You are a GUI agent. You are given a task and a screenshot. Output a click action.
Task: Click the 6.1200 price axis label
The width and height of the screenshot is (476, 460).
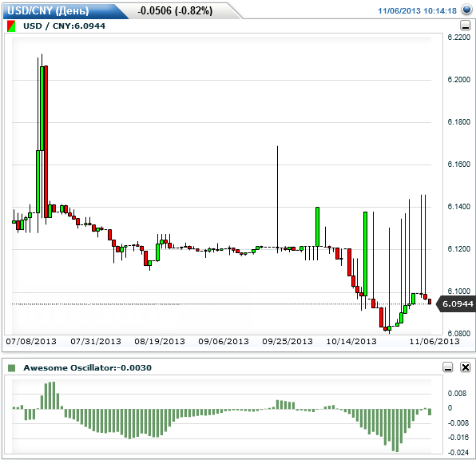click(x=458, y=249)
